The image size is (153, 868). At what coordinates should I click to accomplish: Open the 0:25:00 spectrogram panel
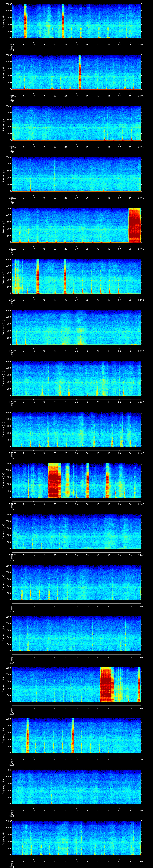[x=76, y=174]
